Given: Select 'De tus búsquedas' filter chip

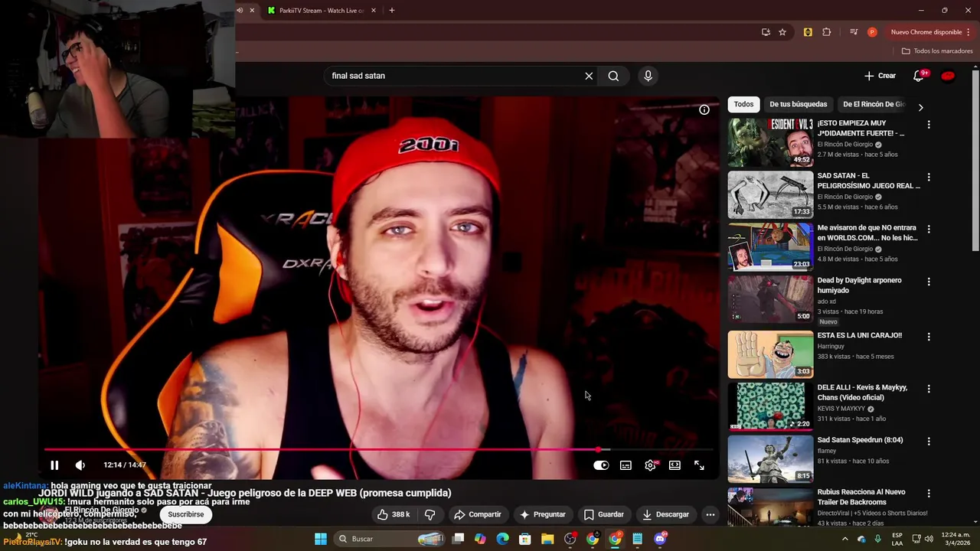Looking at the screenshot, I should [799, 104].
